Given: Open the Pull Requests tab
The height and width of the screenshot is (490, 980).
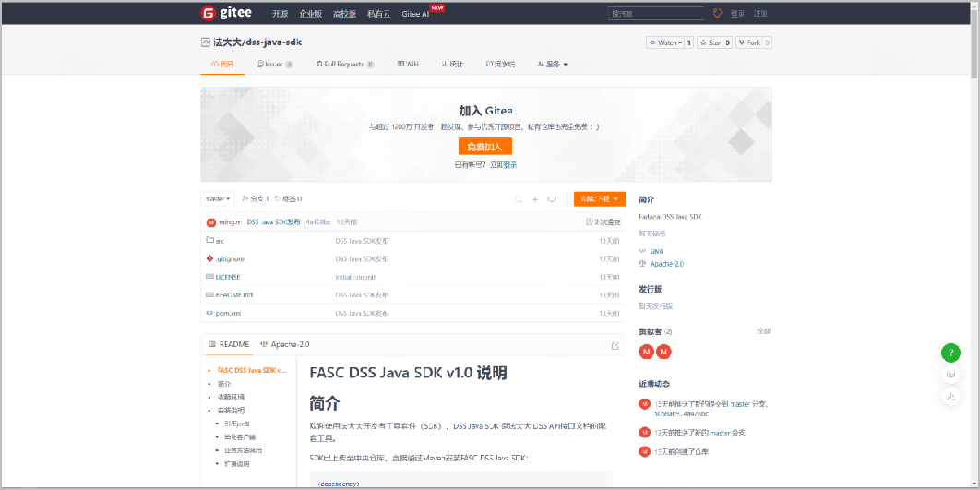Looking at the screenshot, I should (345, 64).
